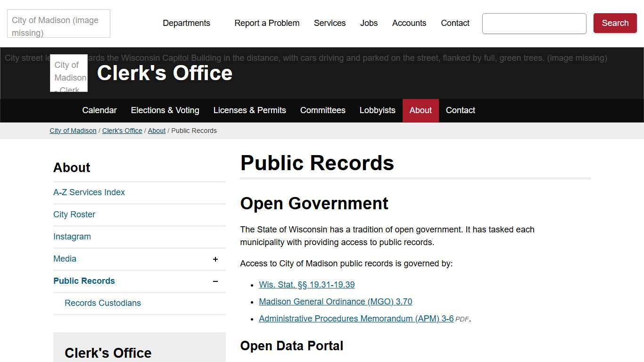
Task: Open the Committees page
Action: (322, 110)
